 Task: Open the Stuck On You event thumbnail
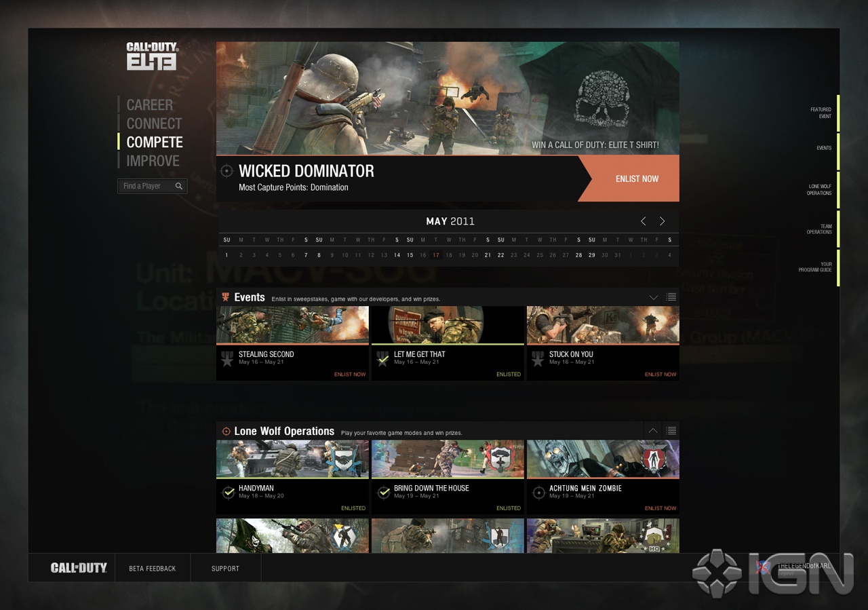tap(603, 324)
